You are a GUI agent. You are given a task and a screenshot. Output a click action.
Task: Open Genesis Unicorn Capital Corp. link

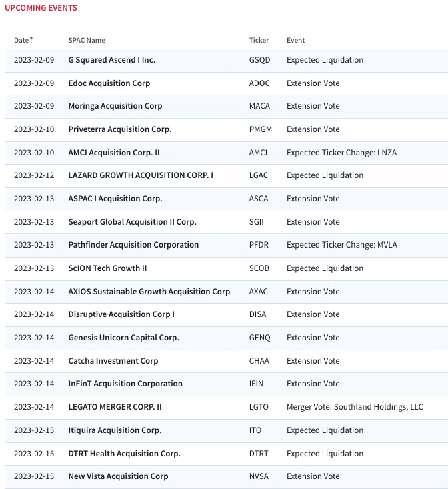[124, 338]
